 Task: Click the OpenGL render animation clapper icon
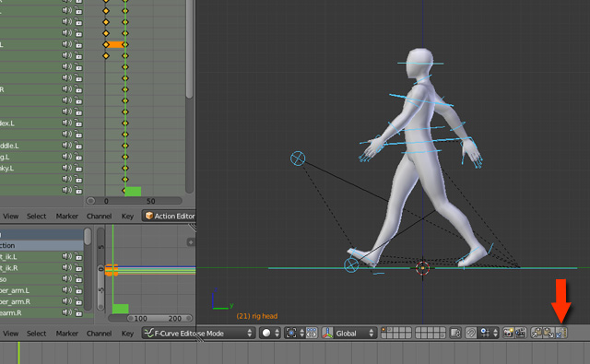point(521,334)
